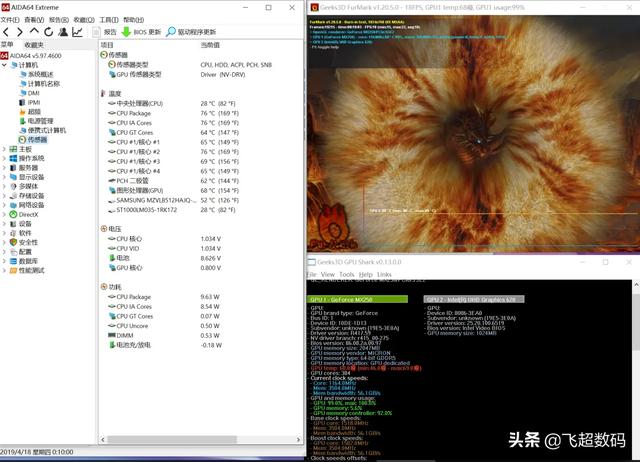Select GPU 1 GeForce MX250 header in GPU Shark

coord(357,300)
